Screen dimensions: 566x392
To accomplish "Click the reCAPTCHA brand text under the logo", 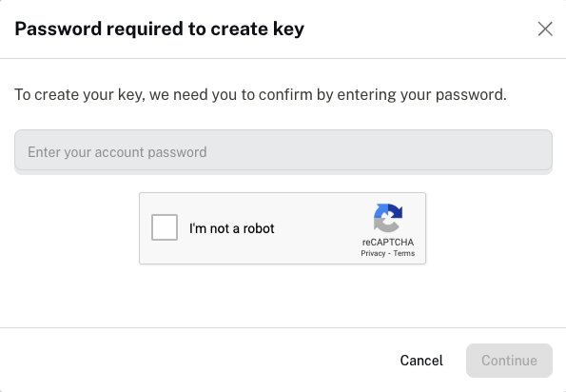I will (388, 243).
